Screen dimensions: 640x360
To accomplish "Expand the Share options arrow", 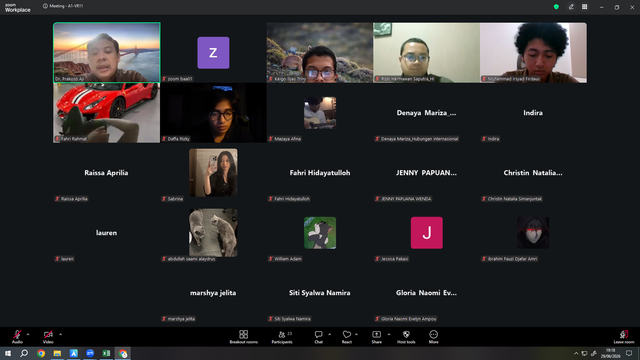I will pyautogui.click(x=389, y=334).
